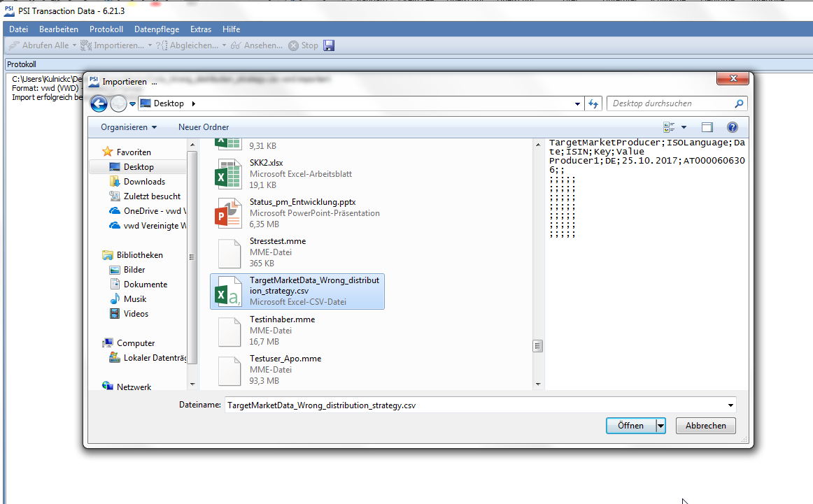Open Downloads folder in sidebar
The image size is (813, 504).
click(144, 182)
